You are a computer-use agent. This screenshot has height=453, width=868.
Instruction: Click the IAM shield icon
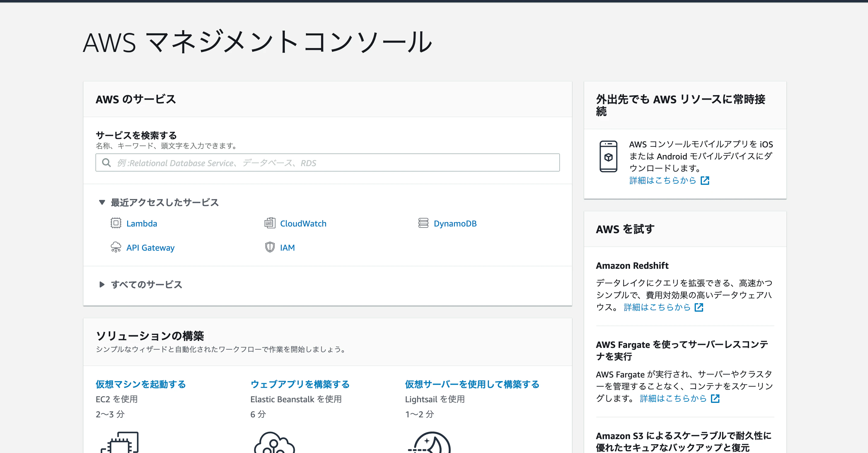click(270, 247)
